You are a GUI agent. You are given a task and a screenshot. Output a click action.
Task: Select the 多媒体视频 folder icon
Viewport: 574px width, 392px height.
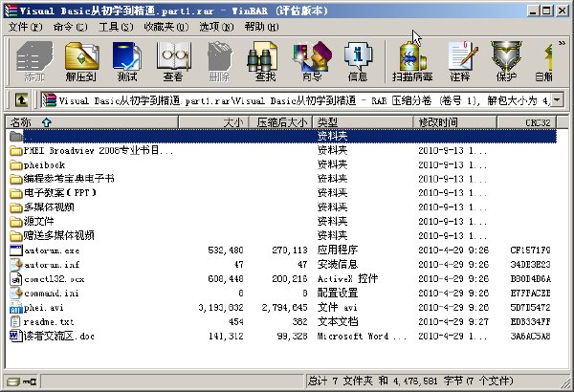16,207
